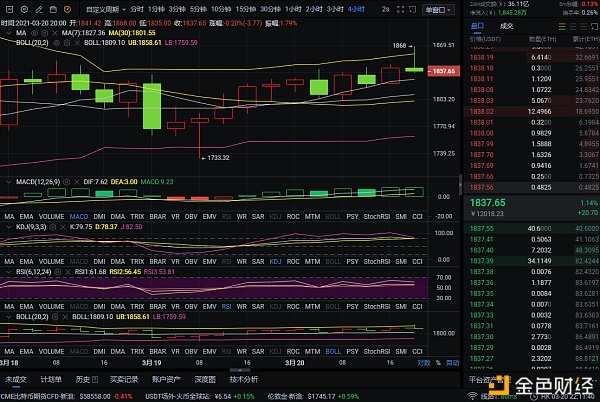Show bids-only order book layout icon
600x402 pixels.
click(573, 26)
